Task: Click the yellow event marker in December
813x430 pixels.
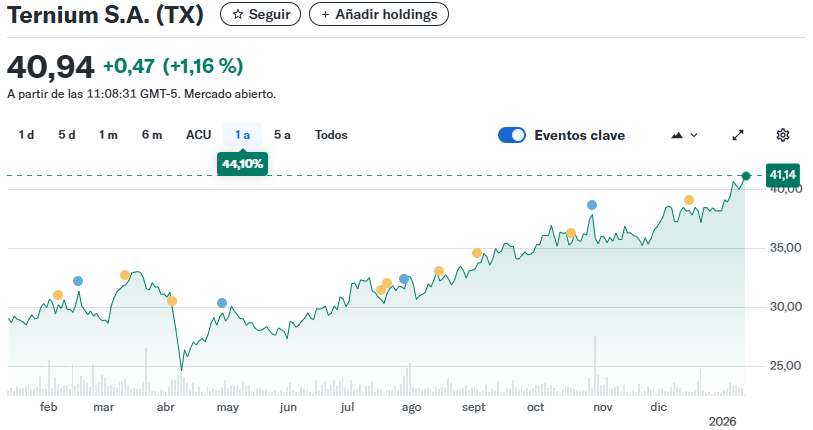Action: (689, 200)
